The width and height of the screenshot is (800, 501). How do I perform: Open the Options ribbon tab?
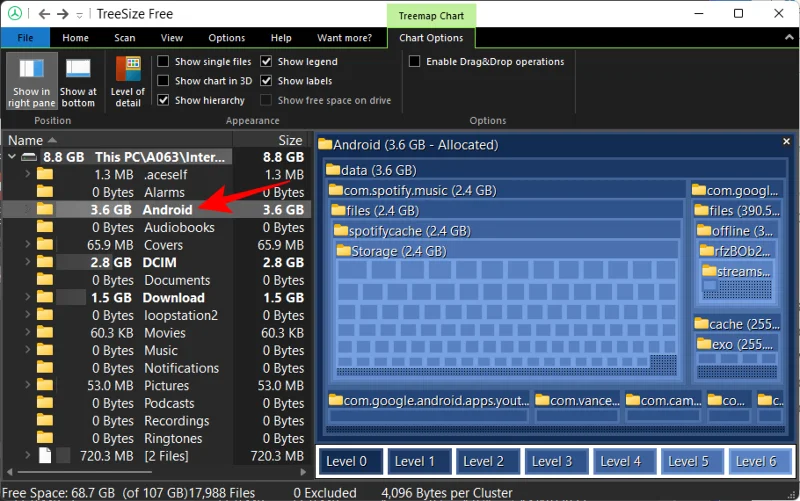tap(227, 38)
